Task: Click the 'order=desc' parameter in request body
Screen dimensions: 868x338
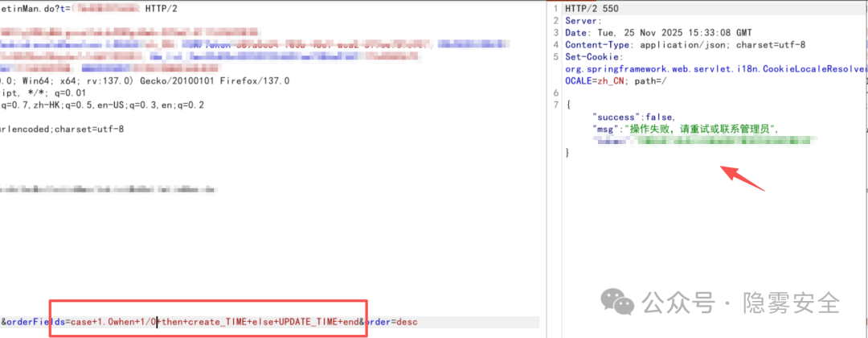Action: (x=391, y=322)
